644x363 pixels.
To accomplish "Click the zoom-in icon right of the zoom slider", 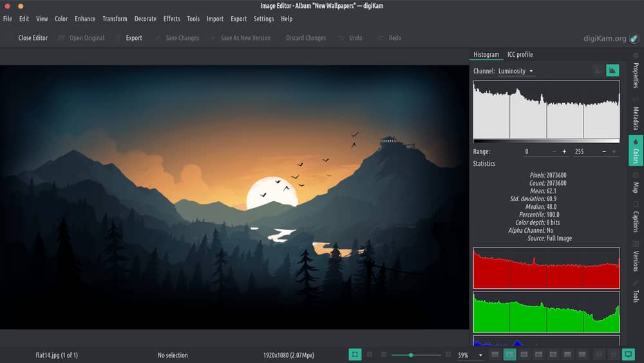I will pos(448,355).
